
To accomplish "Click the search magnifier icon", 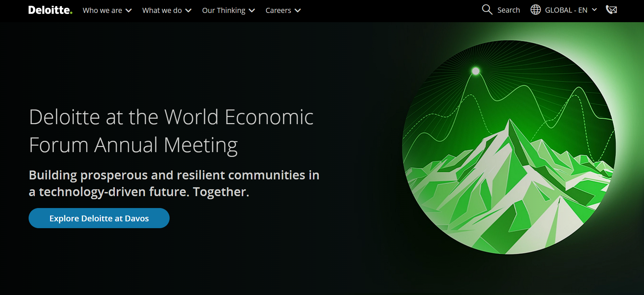I will (487, 10).
